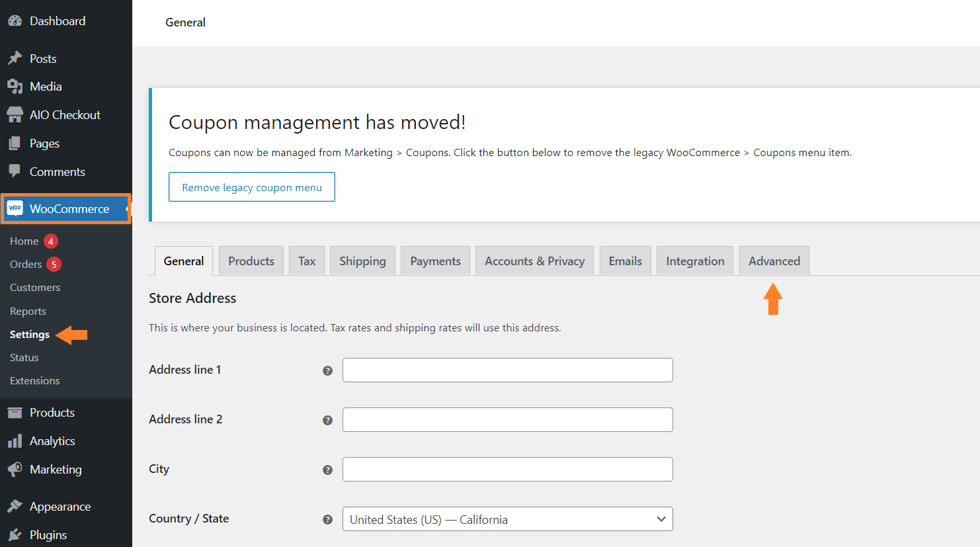Click the WooCommerce woo logo icon

tap(15, 208)
